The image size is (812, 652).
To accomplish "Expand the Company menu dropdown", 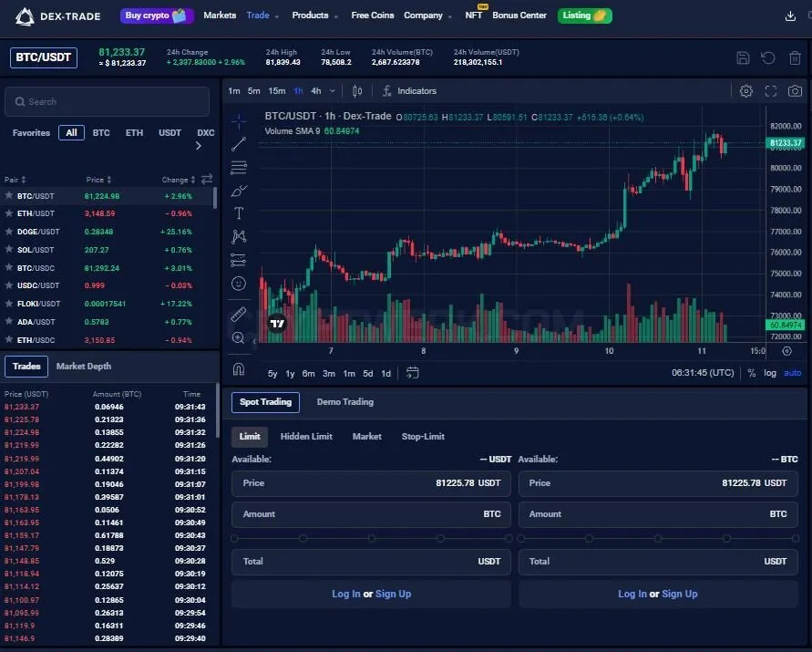I will click(427, 16).
